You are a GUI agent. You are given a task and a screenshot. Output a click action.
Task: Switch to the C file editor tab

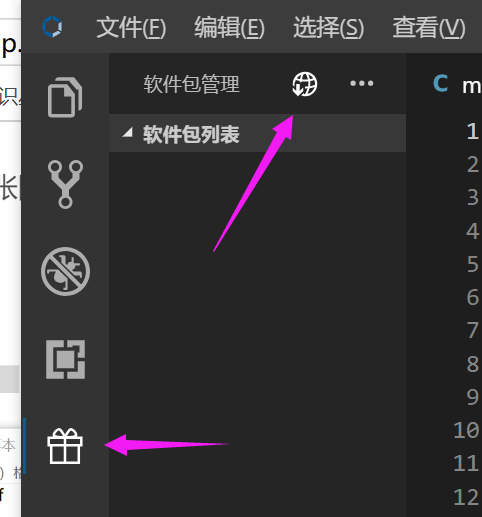pos(457,85)
